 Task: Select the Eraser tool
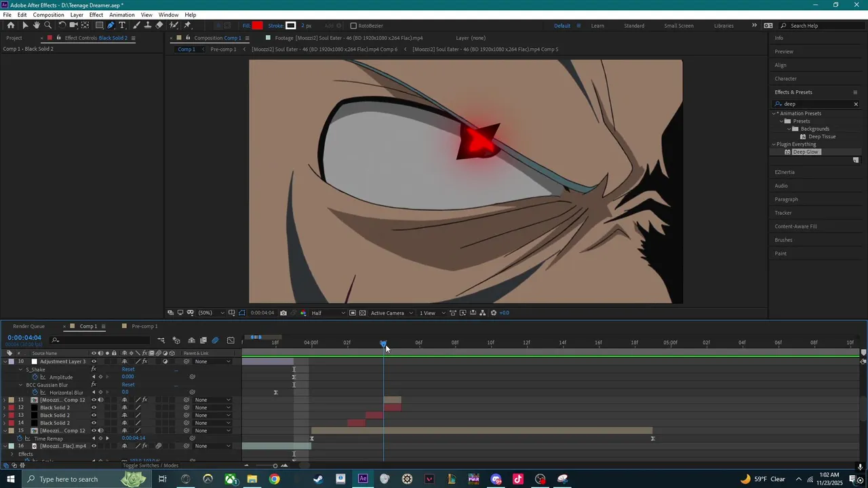pyautogui.click(x=159, y=25)
